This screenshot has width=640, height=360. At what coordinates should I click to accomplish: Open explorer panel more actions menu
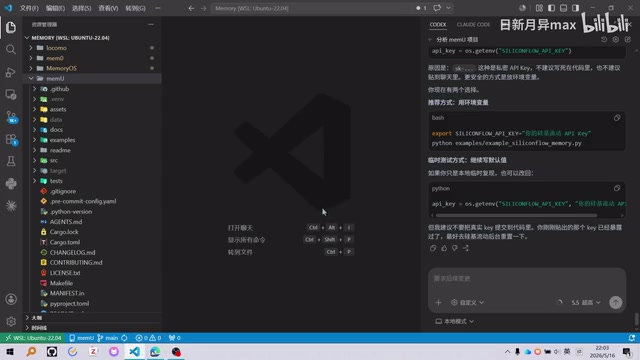pos(151,24)
